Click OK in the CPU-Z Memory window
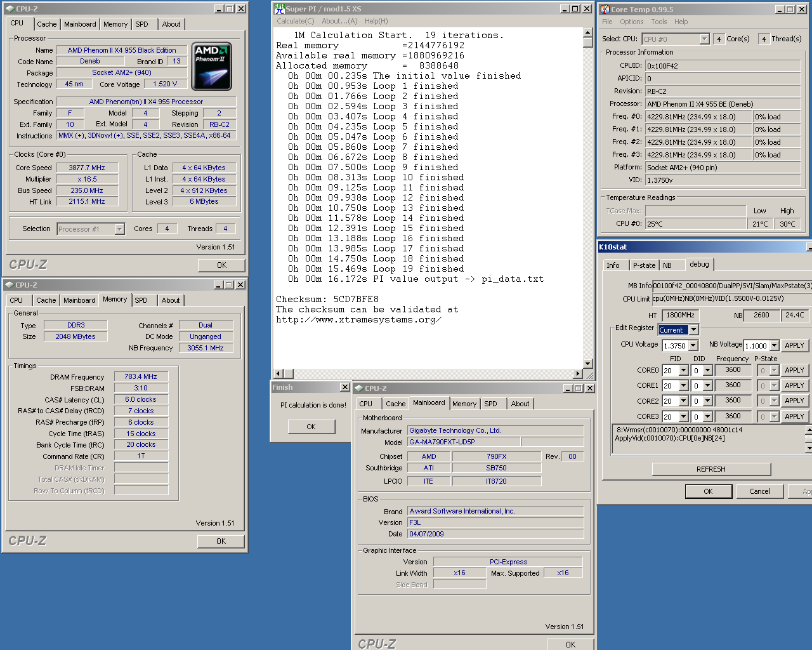Screen dimensions: 812x650 pos(221,541)
